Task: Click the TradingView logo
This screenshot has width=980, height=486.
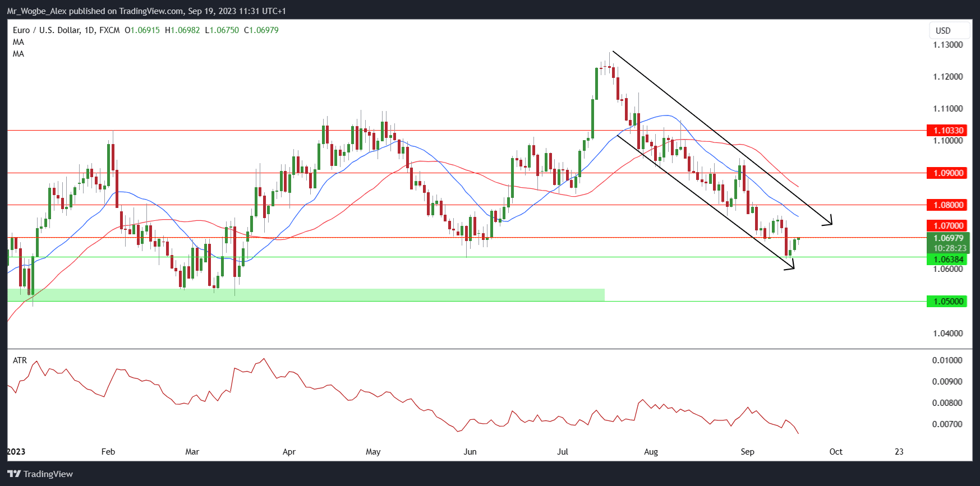Action: coord(40,474)
